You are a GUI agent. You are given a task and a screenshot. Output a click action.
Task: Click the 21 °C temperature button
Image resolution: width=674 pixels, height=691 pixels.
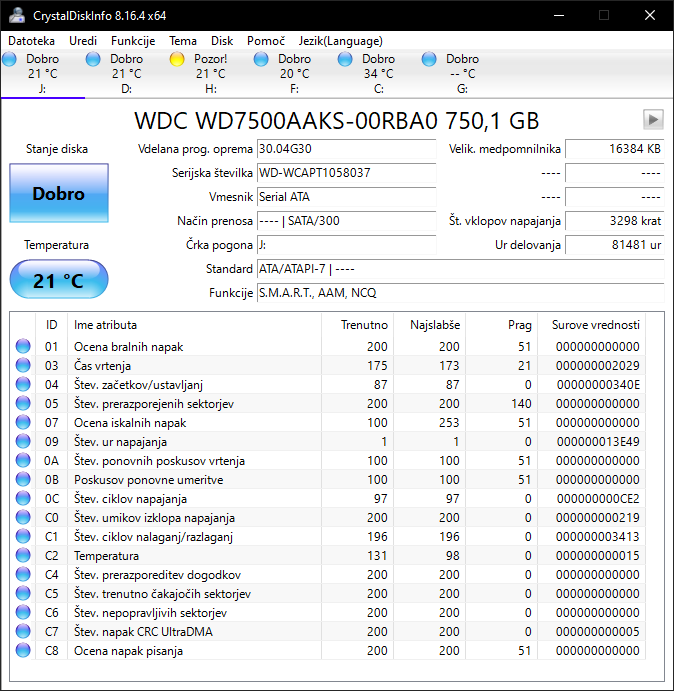click(x=59, y=280)
